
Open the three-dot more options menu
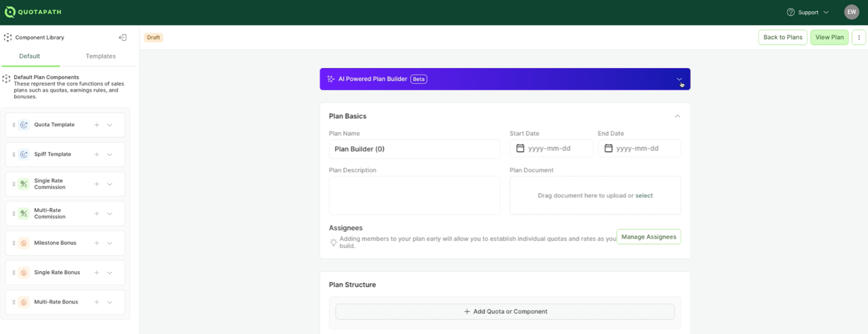859,37
